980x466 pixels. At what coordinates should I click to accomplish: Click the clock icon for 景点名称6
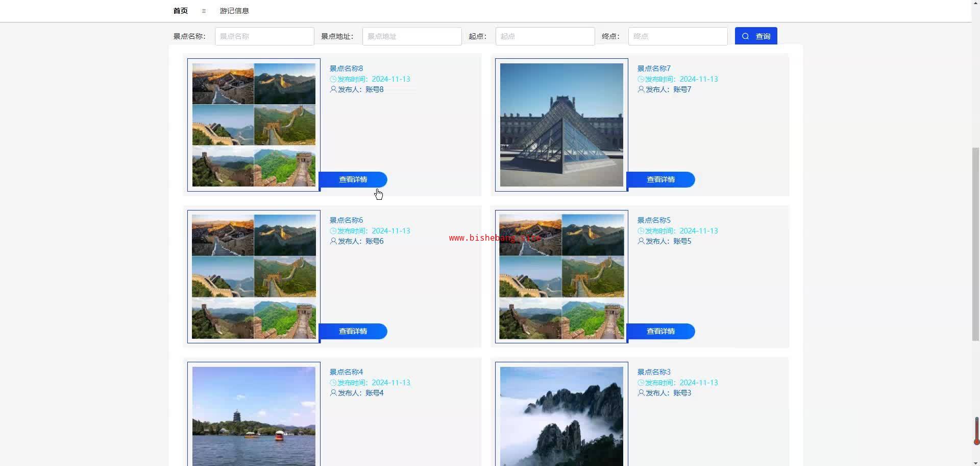click(x=333, y=231)
